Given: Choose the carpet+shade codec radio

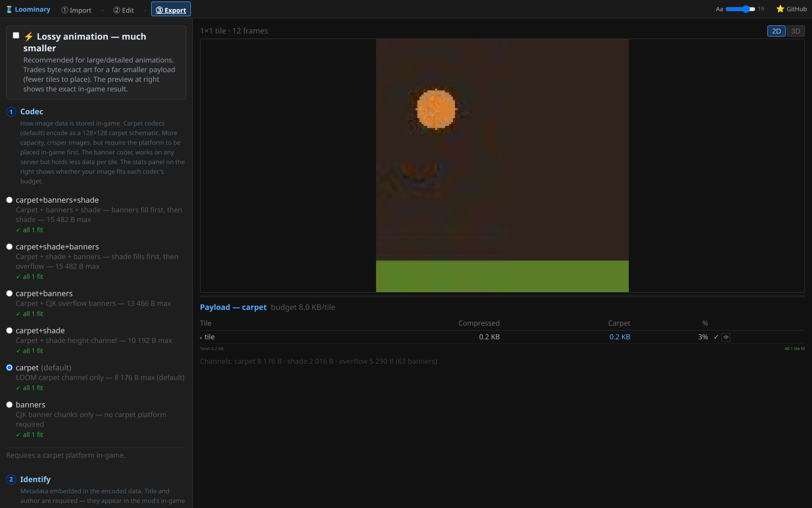Looking at the screenshot, I should click(x=9, y=331).
